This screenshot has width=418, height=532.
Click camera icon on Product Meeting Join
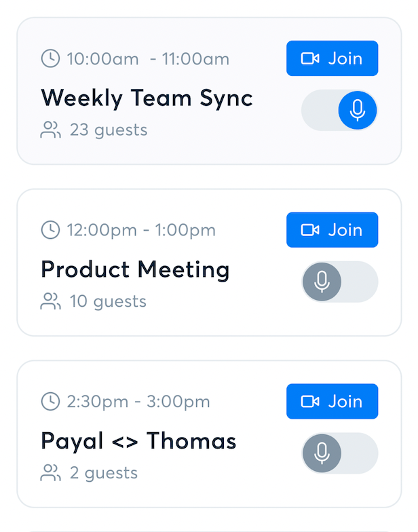(310, 230)
